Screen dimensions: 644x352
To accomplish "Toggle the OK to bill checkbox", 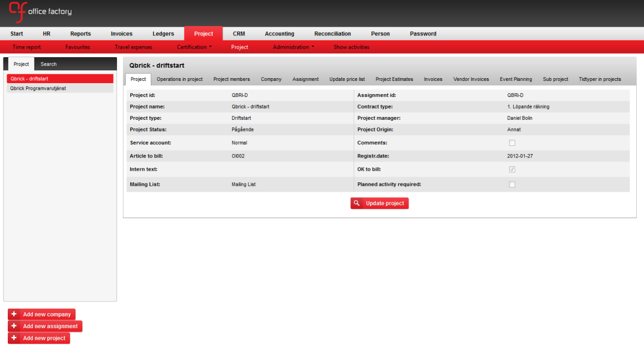I will (512, 169).
